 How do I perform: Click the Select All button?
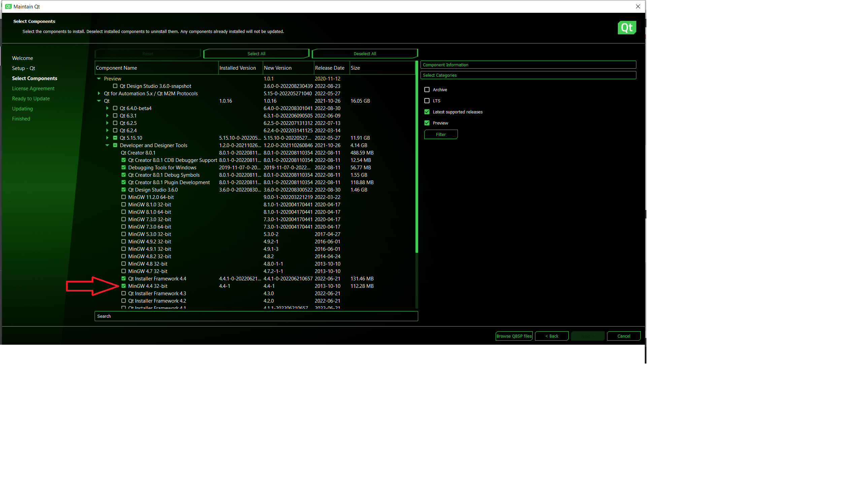click(256, 54)
